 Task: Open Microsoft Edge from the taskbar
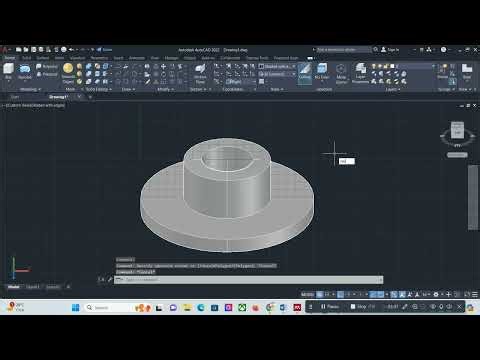point(201,307)
